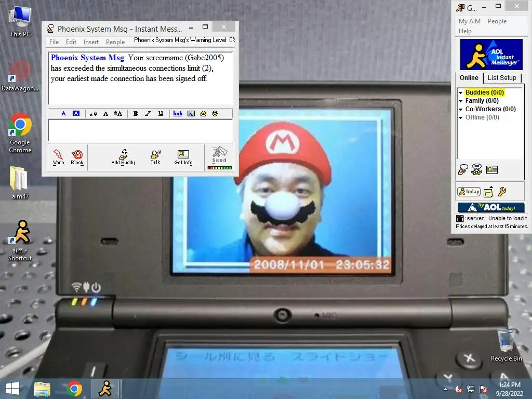This screenshot has width=532, height=399.
Task: Click the background color A icon
Action: (76, 113)
